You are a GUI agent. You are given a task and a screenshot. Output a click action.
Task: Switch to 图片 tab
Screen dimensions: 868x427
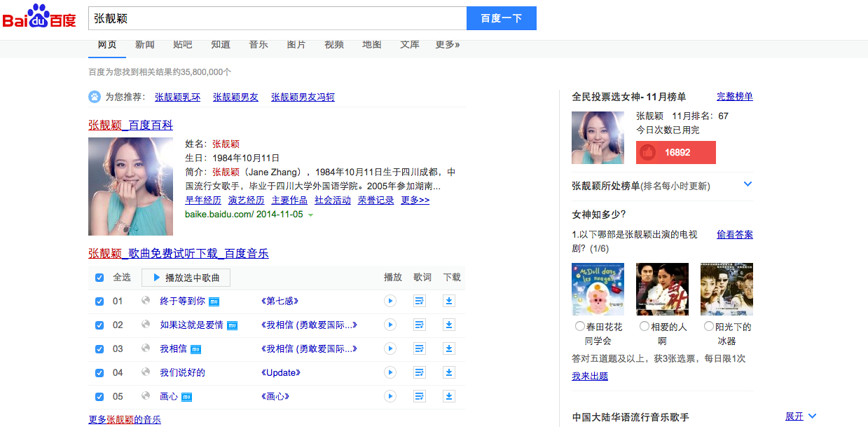pos(296,45)
